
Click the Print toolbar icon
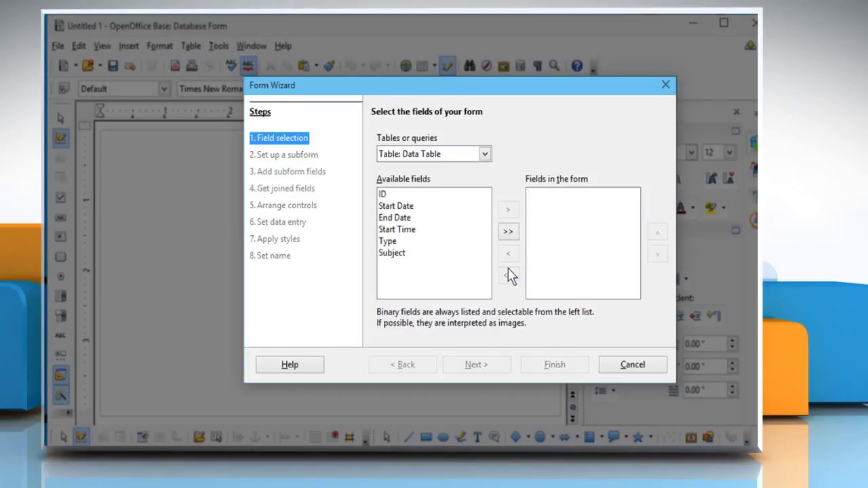tap(192, 66)
